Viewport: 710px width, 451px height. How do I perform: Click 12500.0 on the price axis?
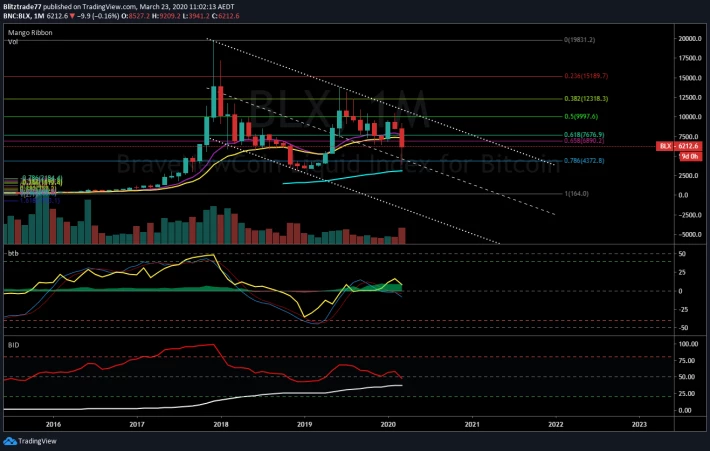[690, 97]
